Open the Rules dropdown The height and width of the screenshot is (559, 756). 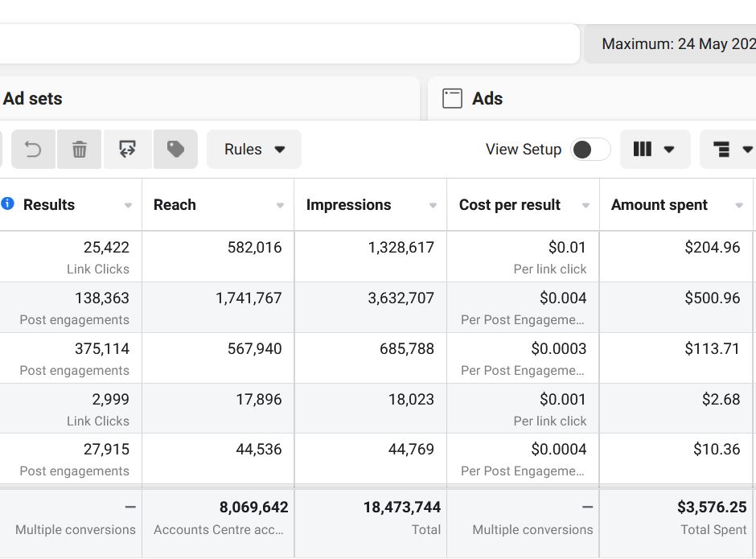(254, 150)
